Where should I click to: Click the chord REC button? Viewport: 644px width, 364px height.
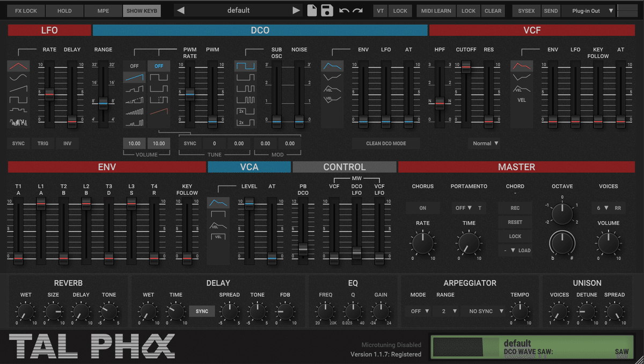(x=515, y=208)
